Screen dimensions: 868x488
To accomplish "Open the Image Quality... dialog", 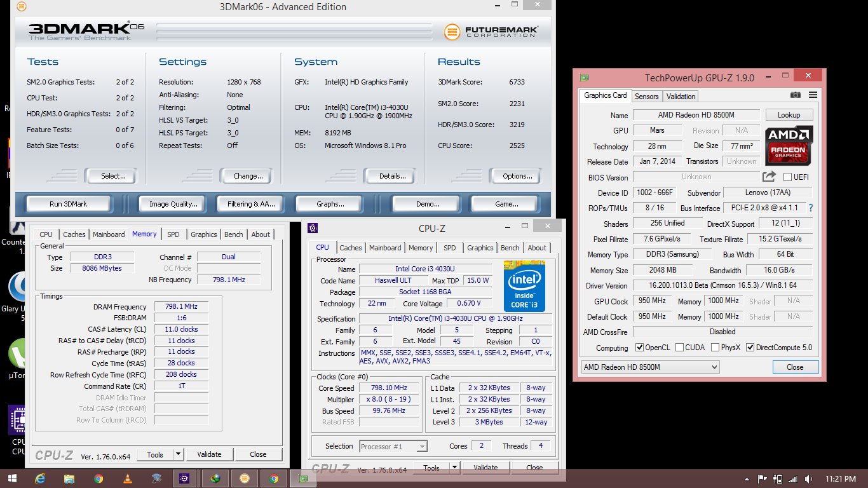I will (173, 204).
